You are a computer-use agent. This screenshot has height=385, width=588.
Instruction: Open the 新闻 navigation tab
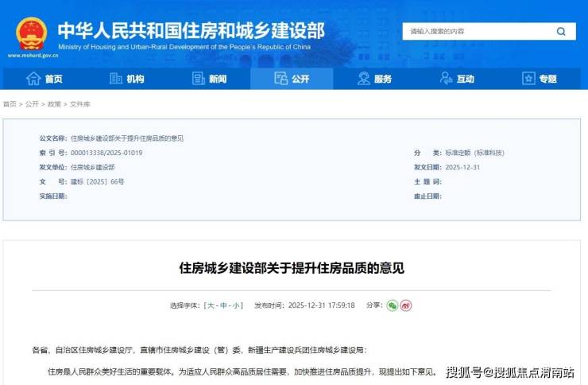(209, 79)
